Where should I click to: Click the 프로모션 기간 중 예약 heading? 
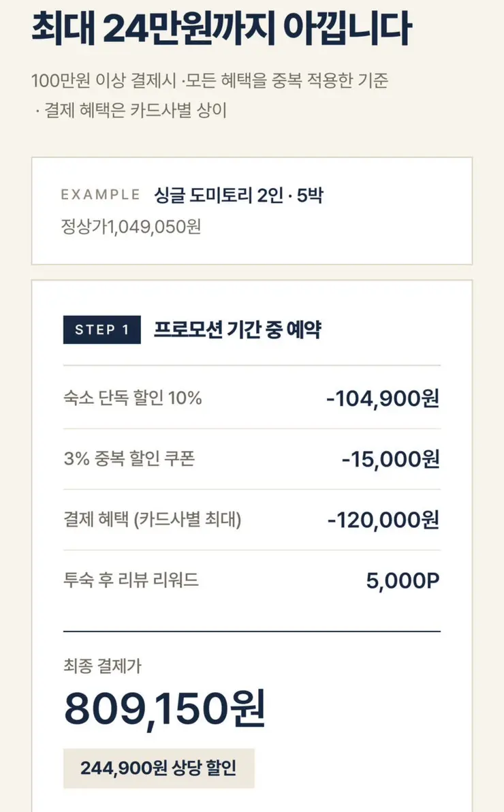(x=238, y=329)
